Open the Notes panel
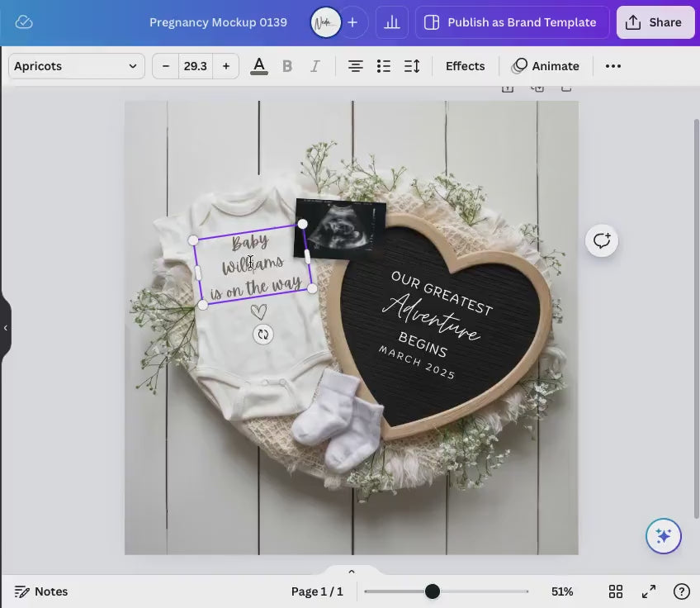Image resolution: width=700 pixels, height=608 pixels. [41, 591]
